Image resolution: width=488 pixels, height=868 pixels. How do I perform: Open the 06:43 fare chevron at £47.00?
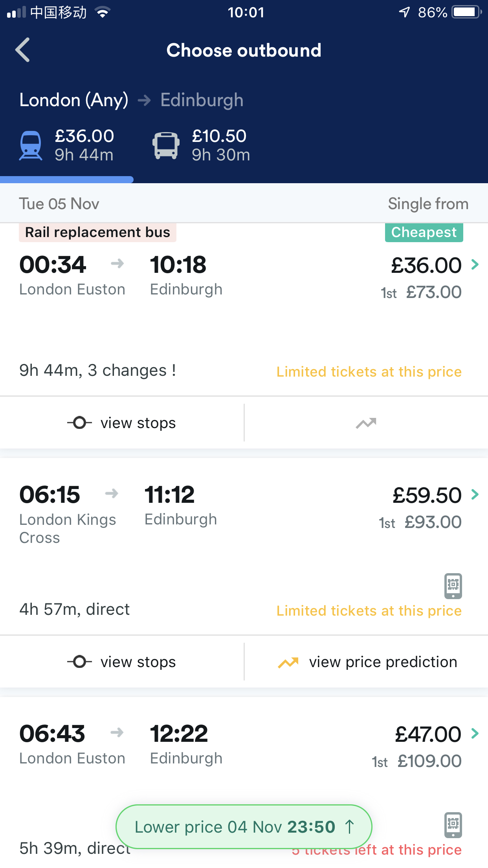(475, 734)
